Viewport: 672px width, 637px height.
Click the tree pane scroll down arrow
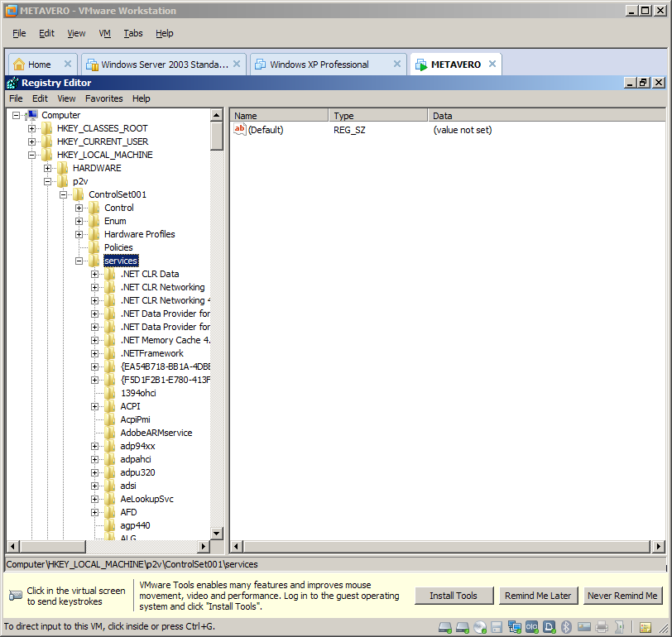click(217, 534)
